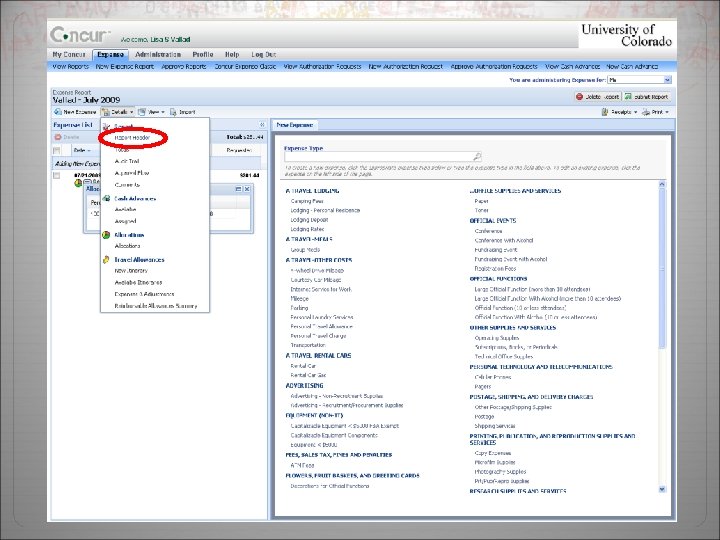Open the Print dropdown
This screenshot has height=540, width=720.
656,112
